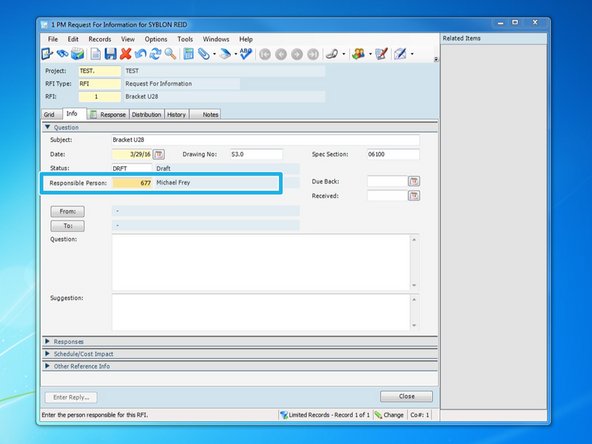This screenshot has height=444, width=592.
Task: Switch to the History tab
Action: tap(176, 114)
